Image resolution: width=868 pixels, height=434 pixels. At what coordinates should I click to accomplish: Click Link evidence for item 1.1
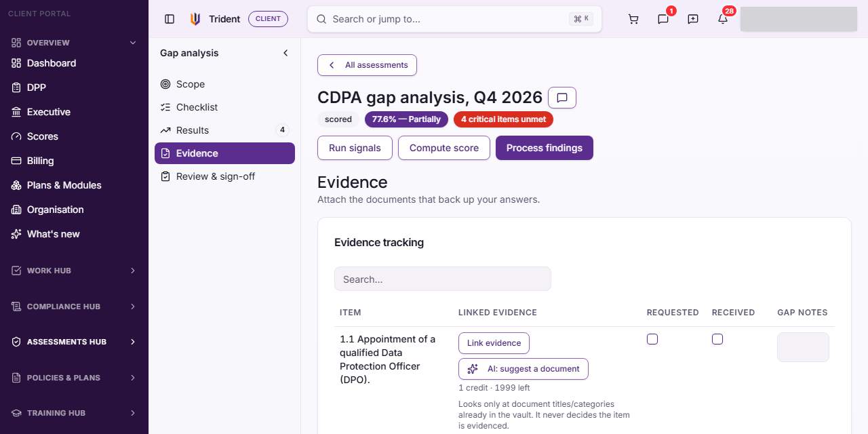point(494,343)
